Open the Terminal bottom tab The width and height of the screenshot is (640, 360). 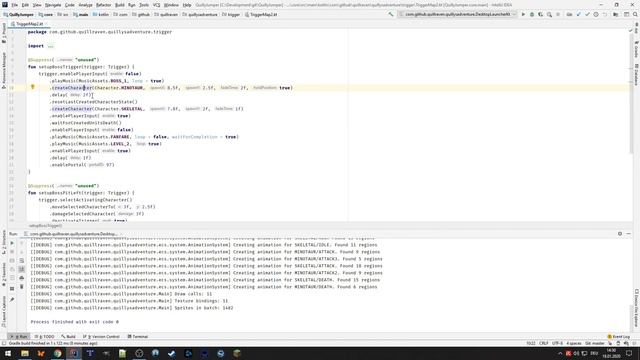(138, 337)
